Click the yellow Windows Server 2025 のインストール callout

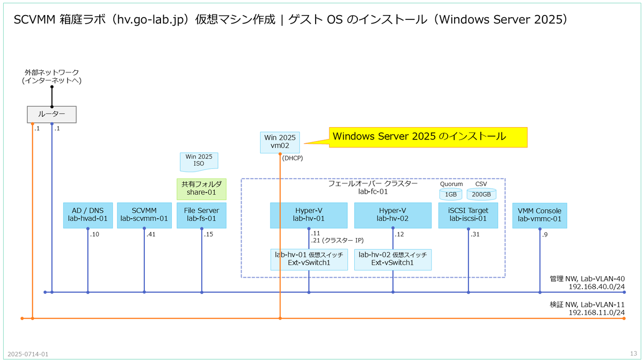point(428,136)
